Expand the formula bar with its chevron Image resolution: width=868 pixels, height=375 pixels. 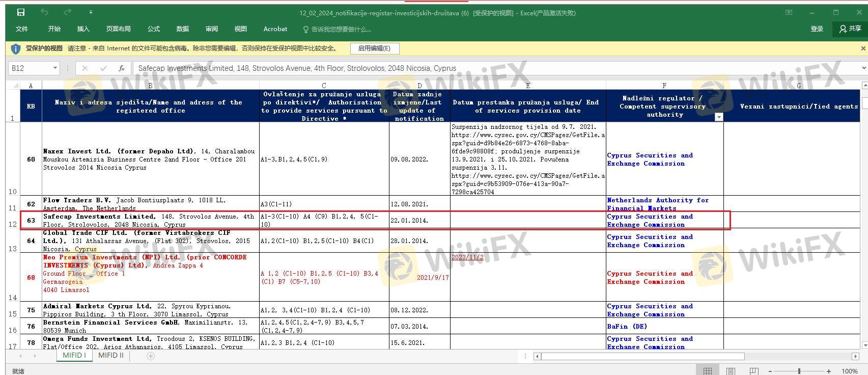tap(863, 68)
